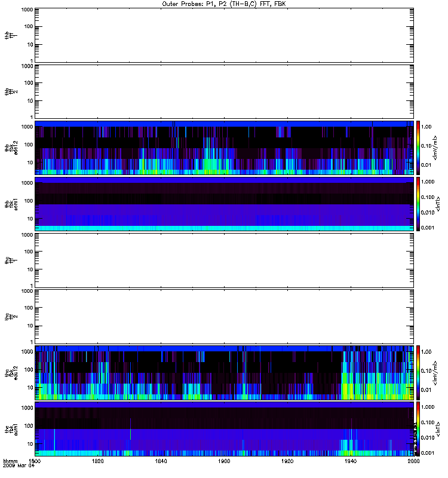Click the color bar beside the thc fbk scm1 panel
This screenshot has height=478, width=448.
[418, 429]
